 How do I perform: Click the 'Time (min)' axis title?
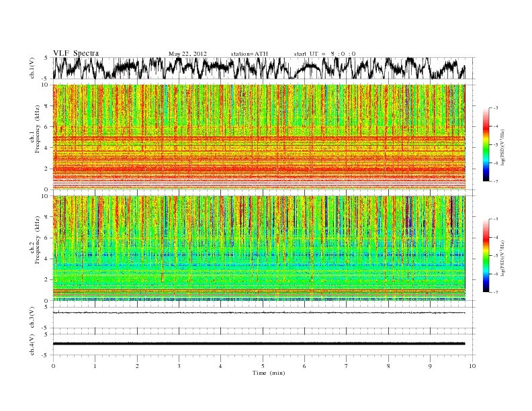click(x=269, y=373)
